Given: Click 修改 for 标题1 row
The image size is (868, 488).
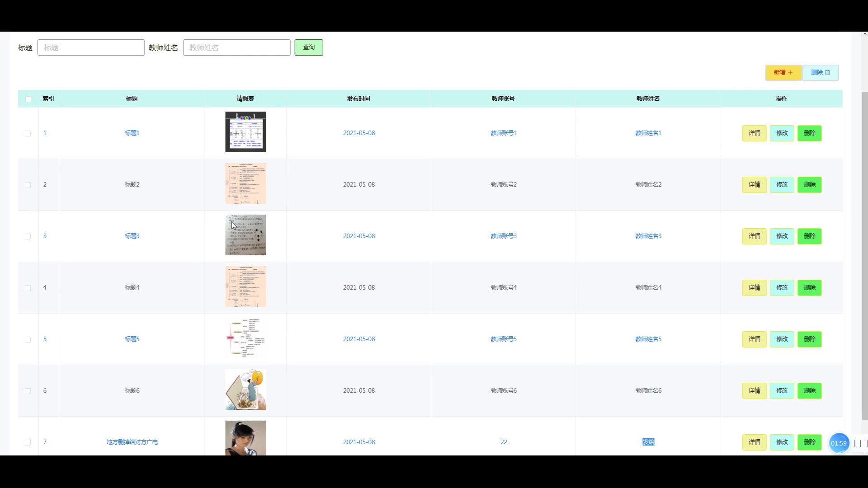Looking at the screenshot, I should pos(782,133).
